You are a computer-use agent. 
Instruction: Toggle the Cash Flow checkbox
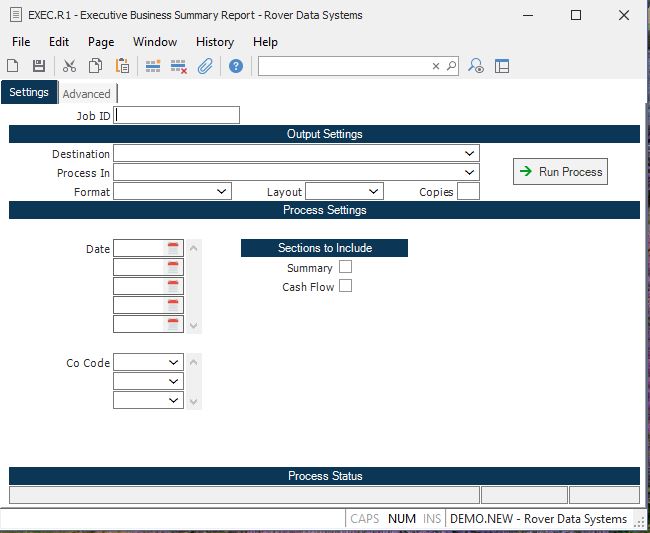(346, 286)
